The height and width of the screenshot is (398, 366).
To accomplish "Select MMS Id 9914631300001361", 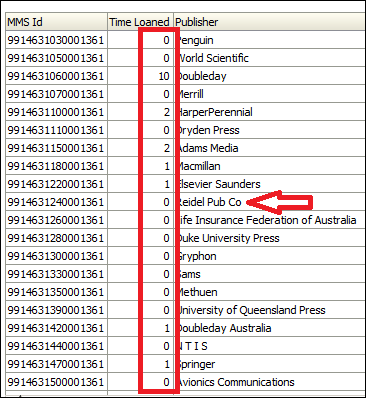I will click(56, 256).
